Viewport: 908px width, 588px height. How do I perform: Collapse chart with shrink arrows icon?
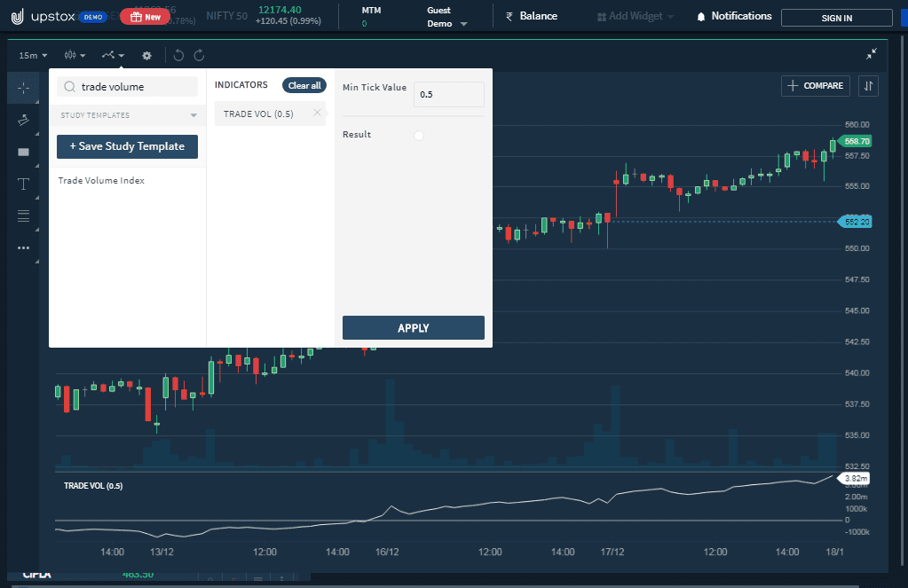click(871, 54)
